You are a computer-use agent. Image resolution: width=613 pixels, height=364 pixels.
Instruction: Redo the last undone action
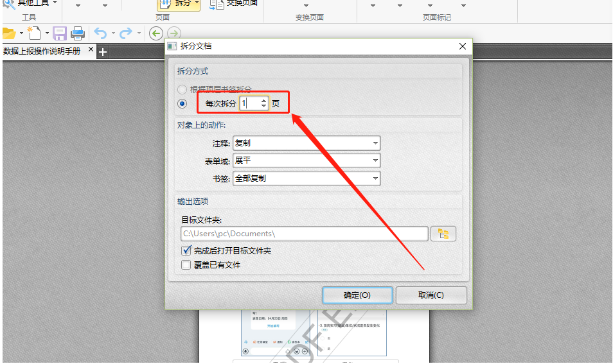(x=126, y=33)
